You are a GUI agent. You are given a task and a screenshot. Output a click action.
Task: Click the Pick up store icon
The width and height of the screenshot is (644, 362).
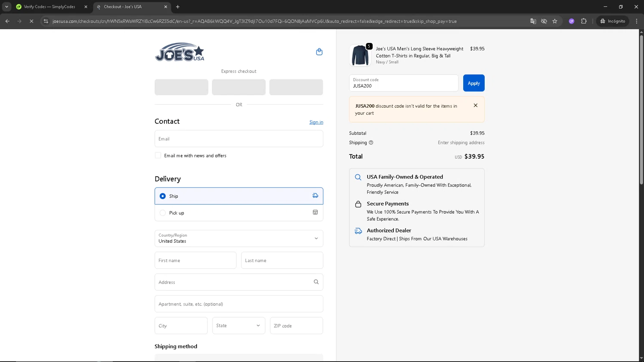315,212
